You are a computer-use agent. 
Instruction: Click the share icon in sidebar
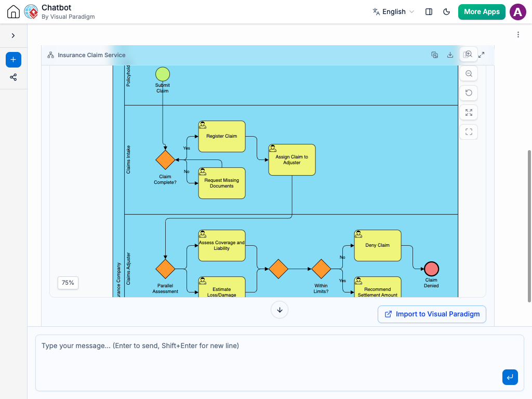tap(13, 77)
